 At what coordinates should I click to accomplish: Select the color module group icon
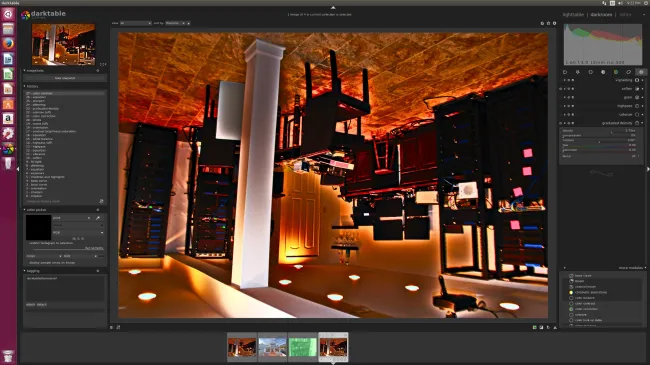pyautogui.click(x=616, y=72)
